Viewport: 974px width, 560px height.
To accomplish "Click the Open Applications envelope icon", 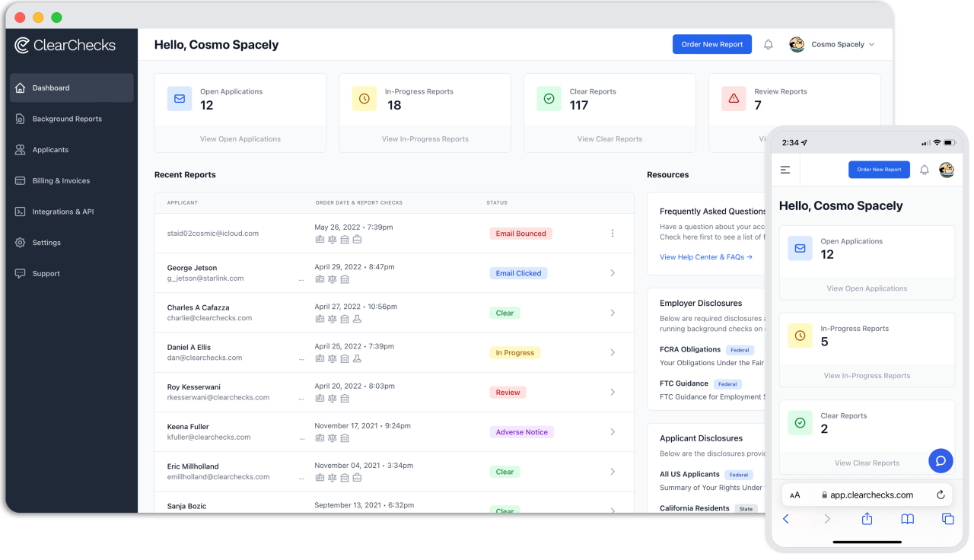I will pyautogui.click(x=180, y=99).
